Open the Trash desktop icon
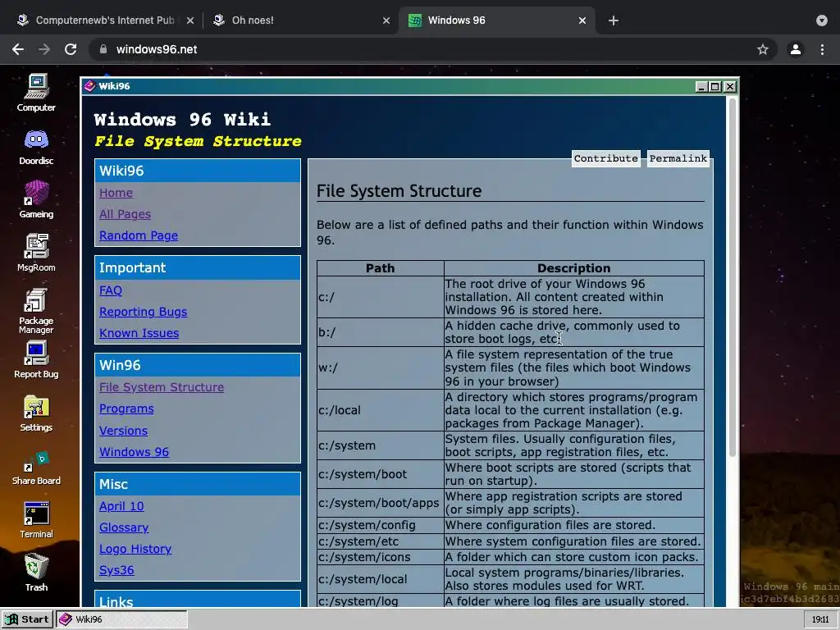Viewport: 840px width, 630px height. [36, 572]
